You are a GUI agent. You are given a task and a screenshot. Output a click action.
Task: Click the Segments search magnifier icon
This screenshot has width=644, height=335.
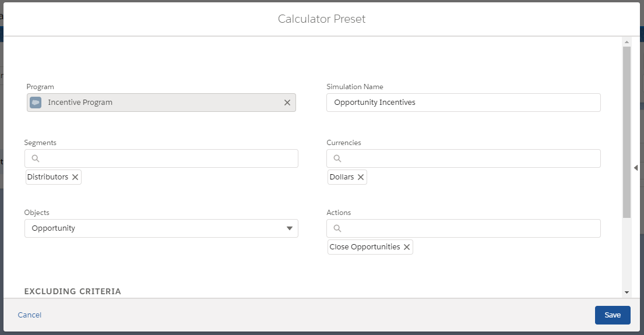coord(36,158)
